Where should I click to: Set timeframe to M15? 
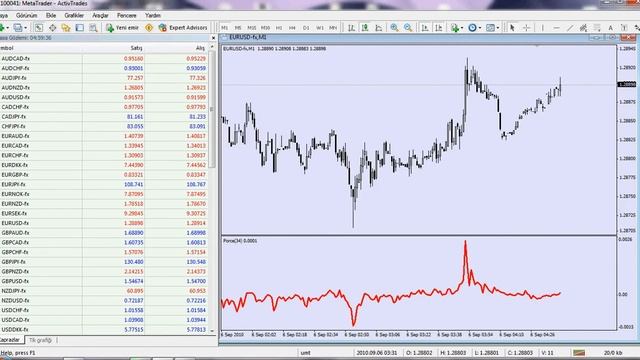pos(252,28)
